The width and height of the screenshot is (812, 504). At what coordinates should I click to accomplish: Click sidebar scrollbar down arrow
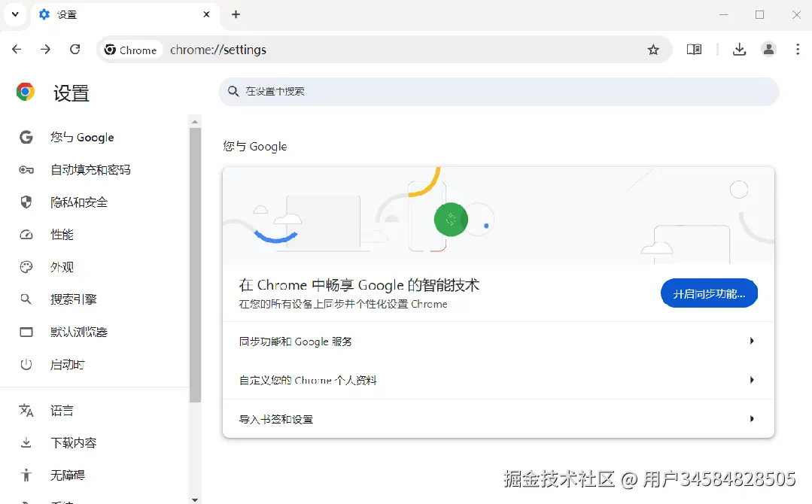(195, 499)
